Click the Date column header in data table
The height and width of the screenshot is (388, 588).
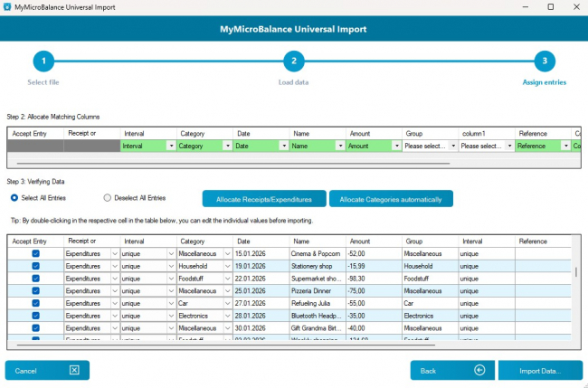[x=261, y=241]
